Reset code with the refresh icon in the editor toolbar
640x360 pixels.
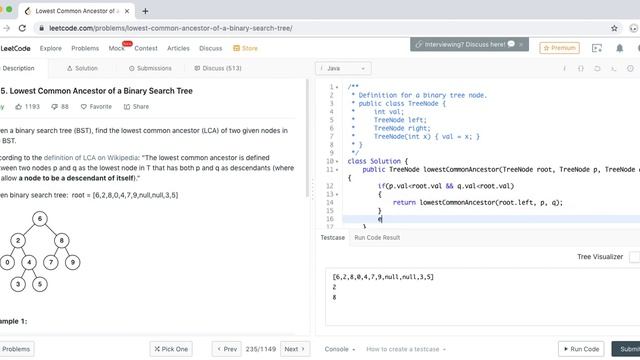pyautogui.click(x=597, y=69)
